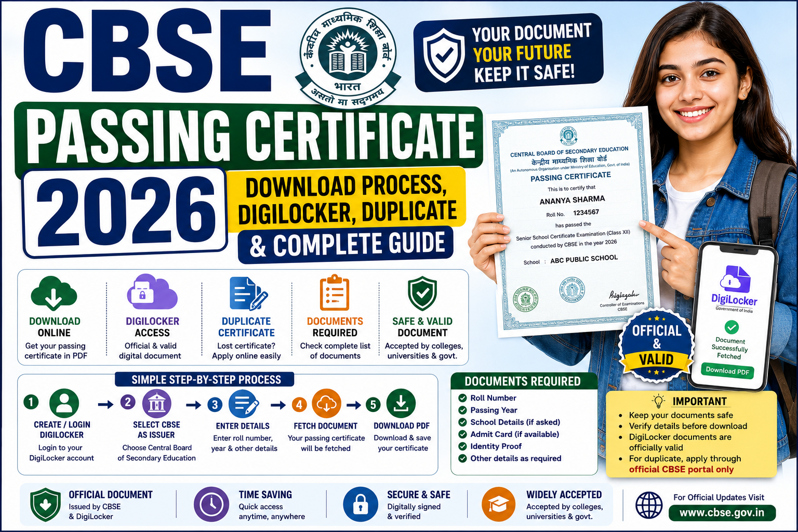Click the sample passing certificate image
The height and width of the screenshot is (532, 798).
576,221
